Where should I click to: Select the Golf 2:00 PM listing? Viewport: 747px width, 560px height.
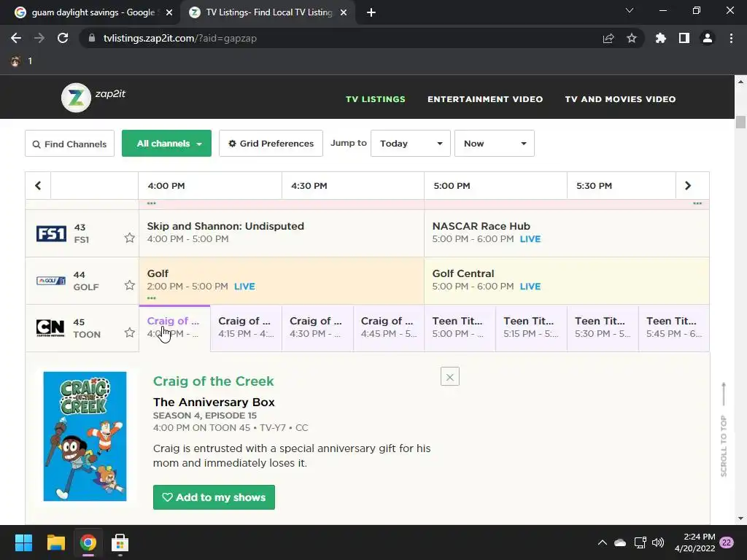[x=282, y=281]
